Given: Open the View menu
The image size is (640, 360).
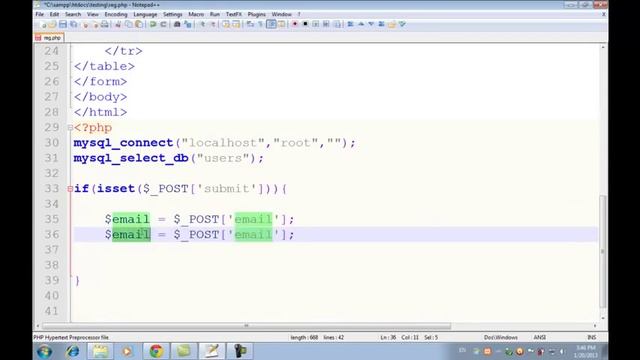Looking at the screenshot, I should tap(93, 14).
